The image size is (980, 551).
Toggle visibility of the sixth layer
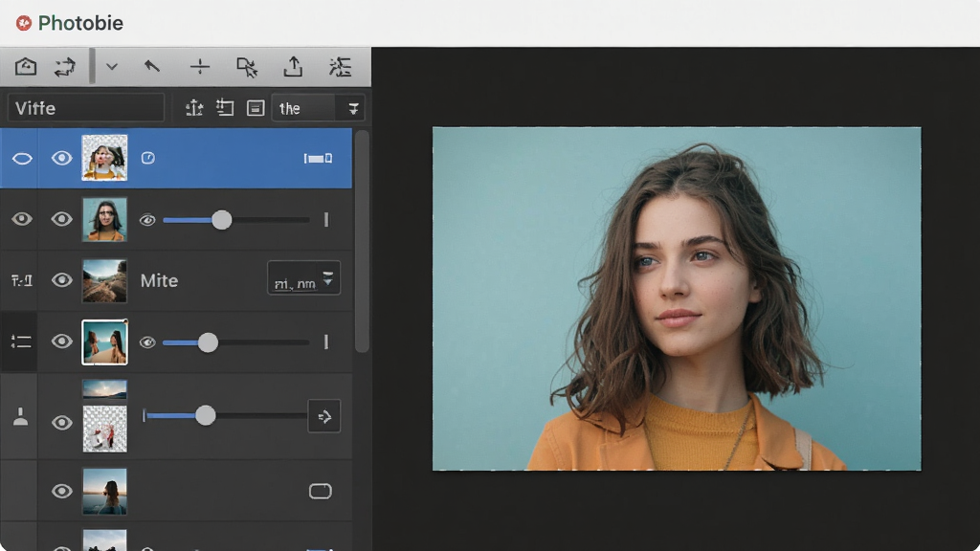coord(61,491)
